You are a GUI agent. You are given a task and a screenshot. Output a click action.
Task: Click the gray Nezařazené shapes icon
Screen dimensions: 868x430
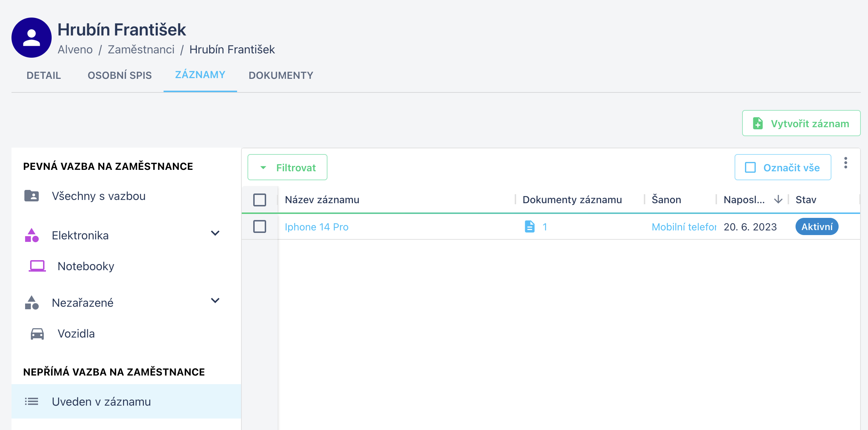coord(32,303)
